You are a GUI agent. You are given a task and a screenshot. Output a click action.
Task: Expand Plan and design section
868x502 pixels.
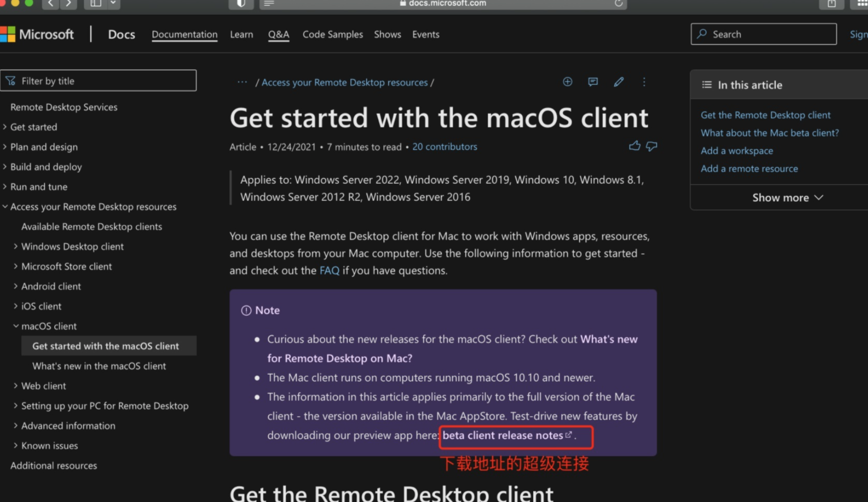click(5, 147)
